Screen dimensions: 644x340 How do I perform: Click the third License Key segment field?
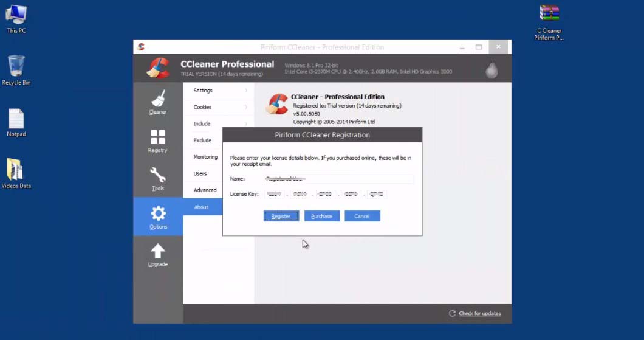[x=325, y=194]
